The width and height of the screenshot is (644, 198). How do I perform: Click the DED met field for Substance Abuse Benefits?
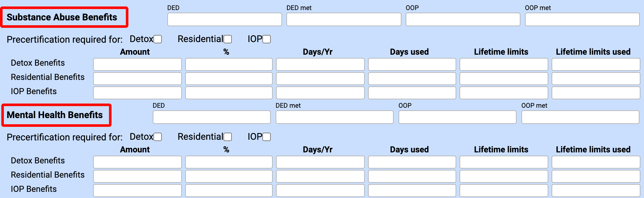[343, 19]
